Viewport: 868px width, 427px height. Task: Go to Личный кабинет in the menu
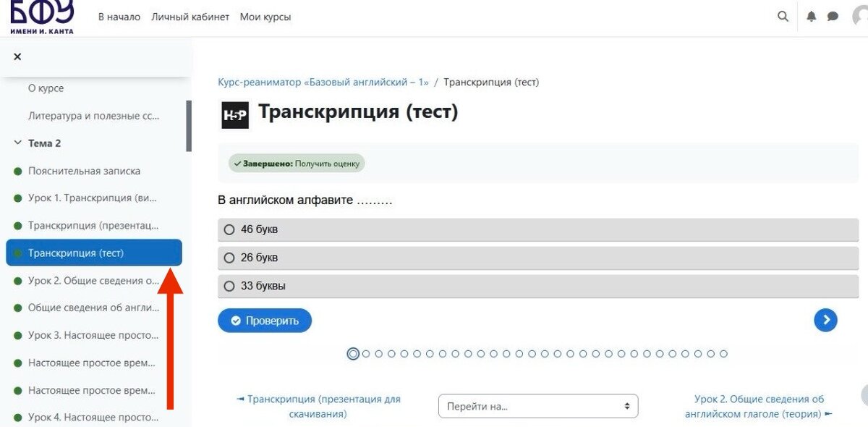(190, 16)
